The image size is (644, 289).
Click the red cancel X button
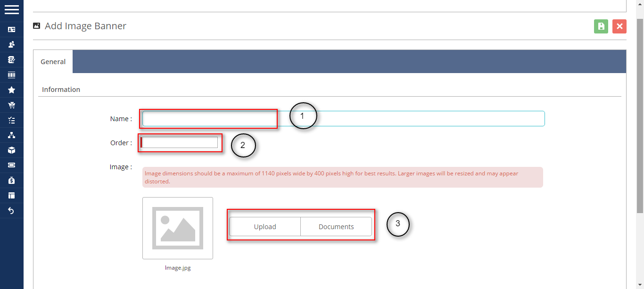click(619, 26)
